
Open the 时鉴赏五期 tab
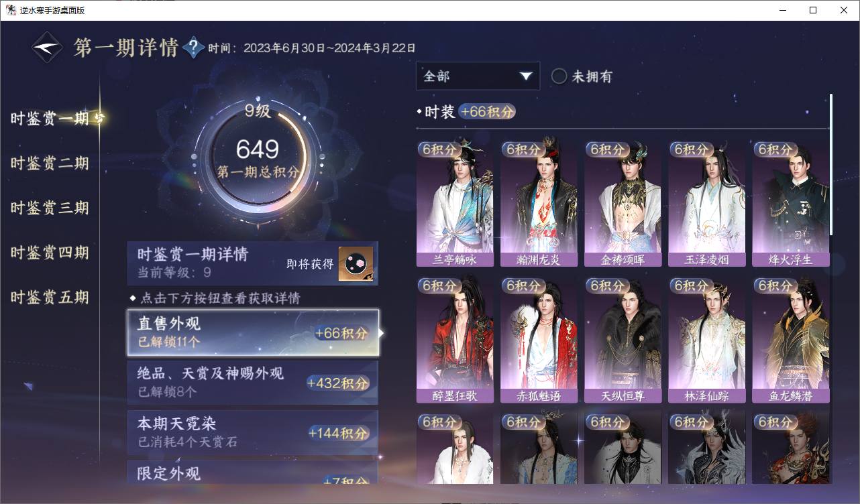(50, 297)
